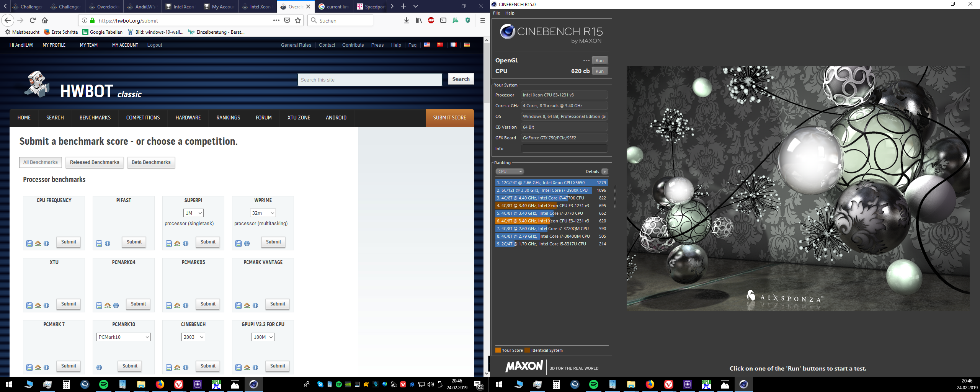
Task: Open Firefox downloads panel
Action: 407,20
